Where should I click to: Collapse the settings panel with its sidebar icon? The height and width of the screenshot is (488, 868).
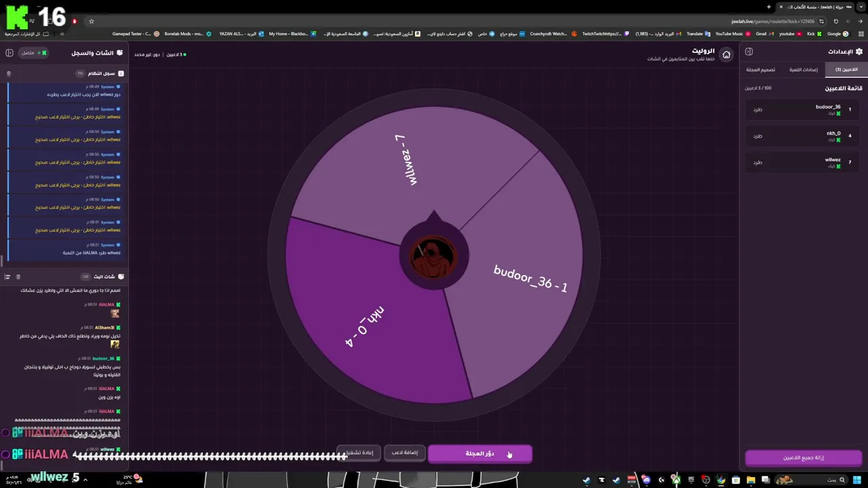tap(749, 52)
